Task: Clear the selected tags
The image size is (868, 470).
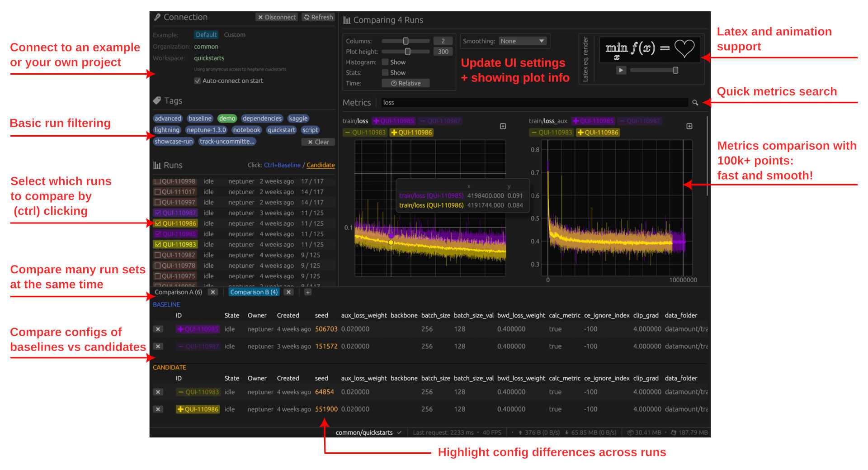Action: (318, 142)
